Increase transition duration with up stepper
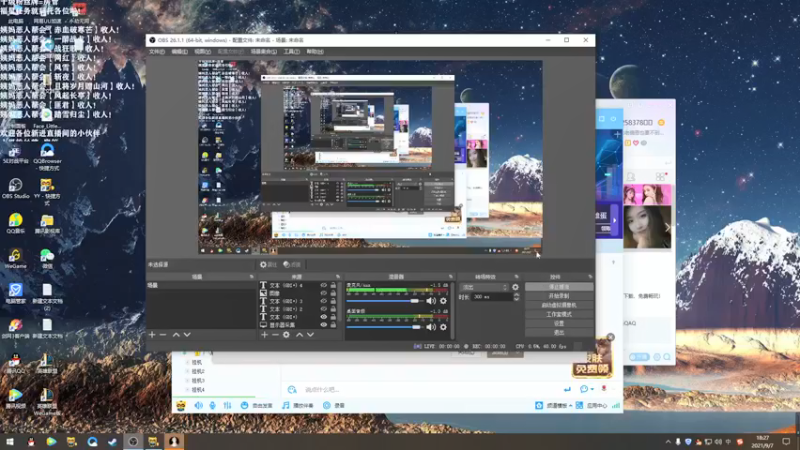Image resolution: width=800 pixels, height=450 pixels. coord(516,294)
